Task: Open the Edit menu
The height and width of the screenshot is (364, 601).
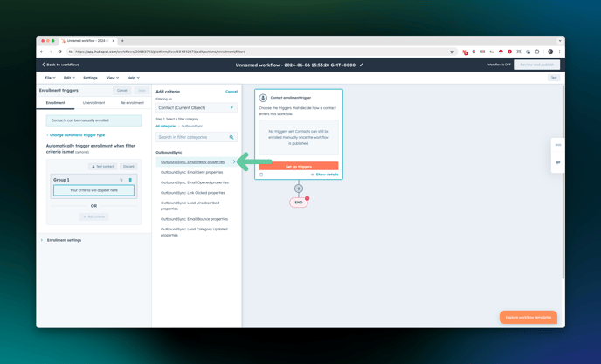Action: coord(69,78)
